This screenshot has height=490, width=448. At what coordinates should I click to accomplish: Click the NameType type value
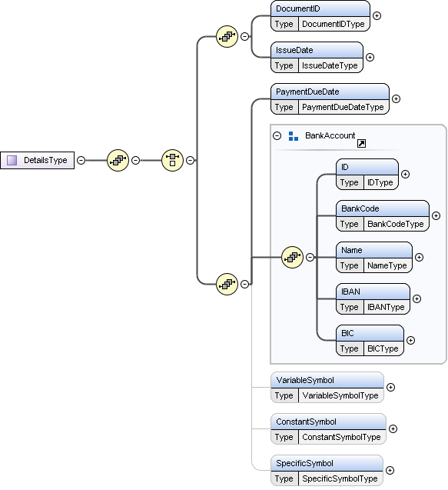tap(387, 265)
